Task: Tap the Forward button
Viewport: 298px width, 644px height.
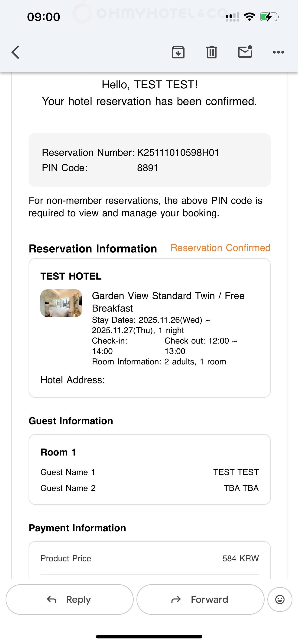Action: tap(200, 599)
